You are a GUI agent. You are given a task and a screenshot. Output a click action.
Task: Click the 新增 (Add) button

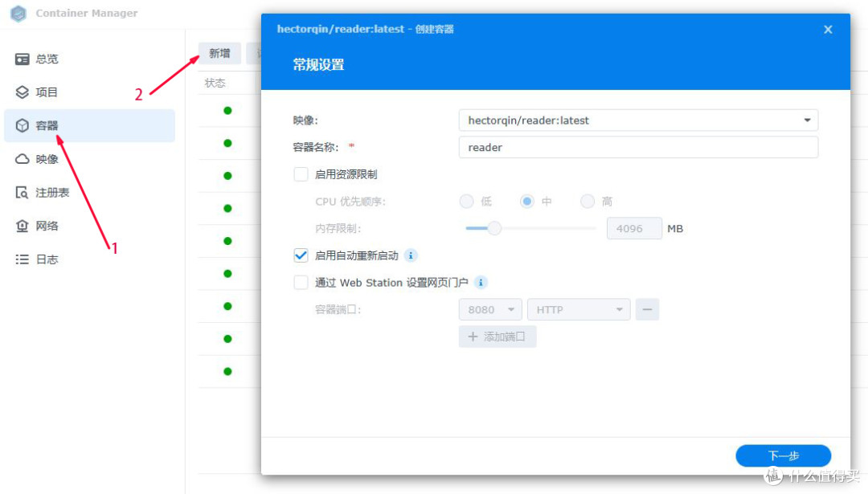coord(219,53)
